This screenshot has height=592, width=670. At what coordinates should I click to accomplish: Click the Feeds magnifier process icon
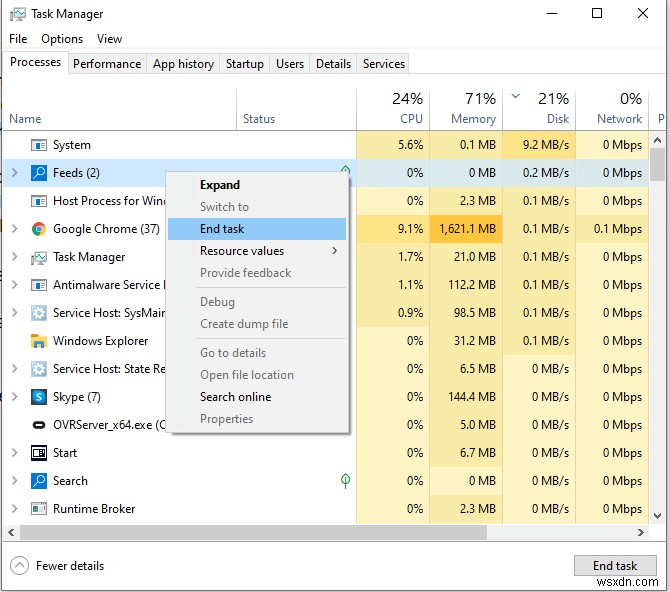coord(39,173)
